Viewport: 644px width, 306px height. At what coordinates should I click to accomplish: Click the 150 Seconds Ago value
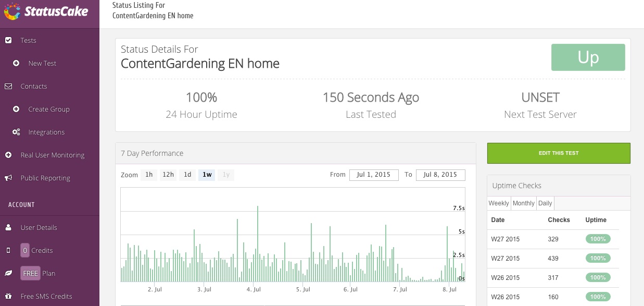[x=371, y=97]
